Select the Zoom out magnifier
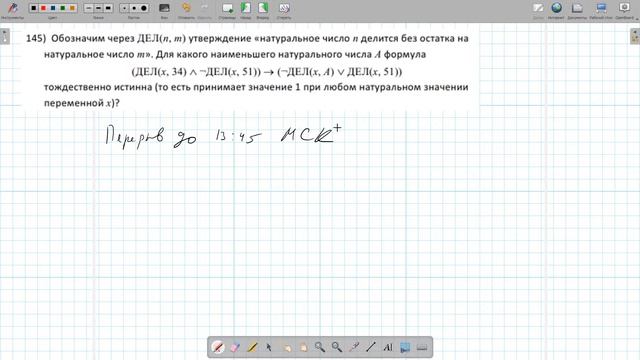 337,347
